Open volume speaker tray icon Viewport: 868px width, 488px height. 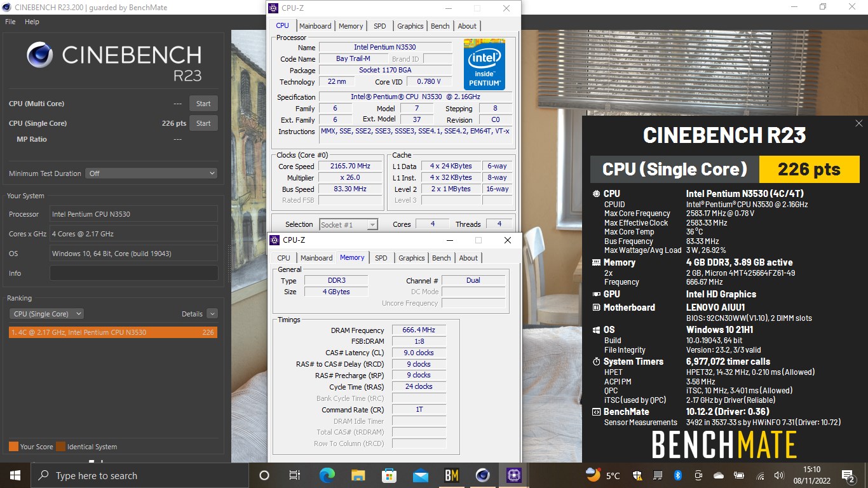(x=779, y=475)
